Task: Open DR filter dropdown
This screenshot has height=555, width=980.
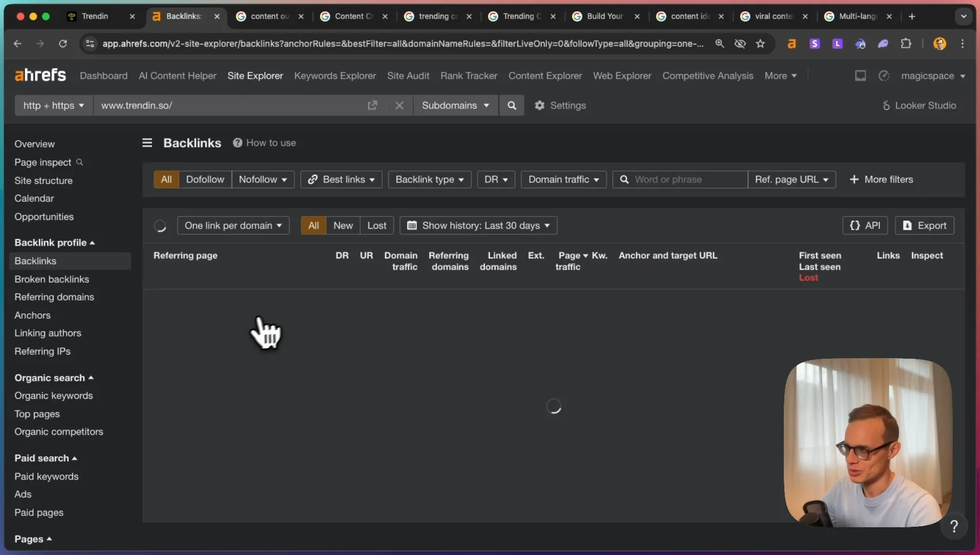Action: tap(496, 179)
